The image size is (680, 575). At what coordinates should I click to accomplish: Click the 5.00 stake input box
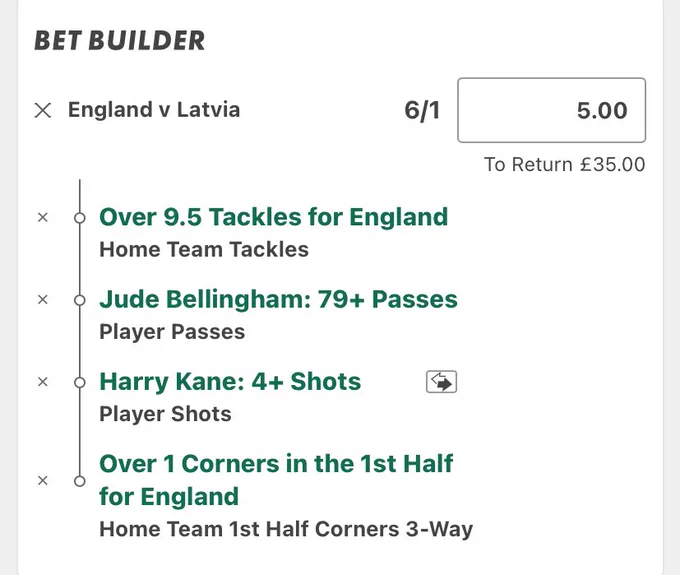[552, 110]
